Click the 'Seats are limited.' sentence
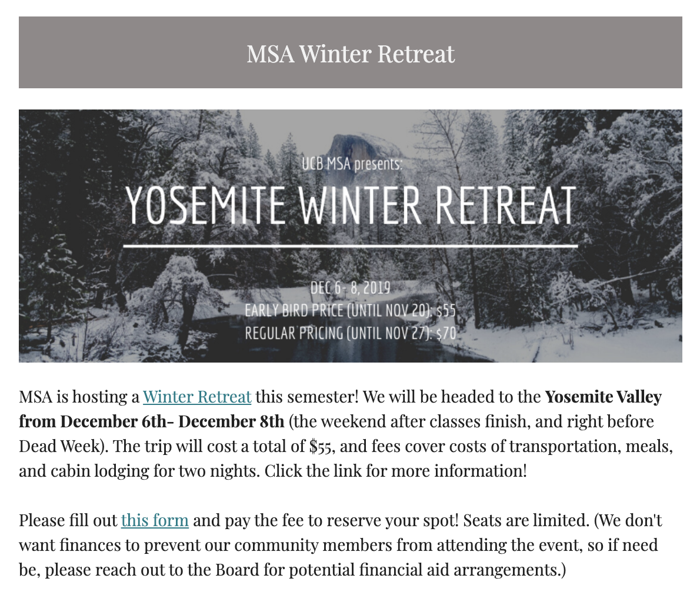This screenshot has height=598, width=700. point(526,521)
